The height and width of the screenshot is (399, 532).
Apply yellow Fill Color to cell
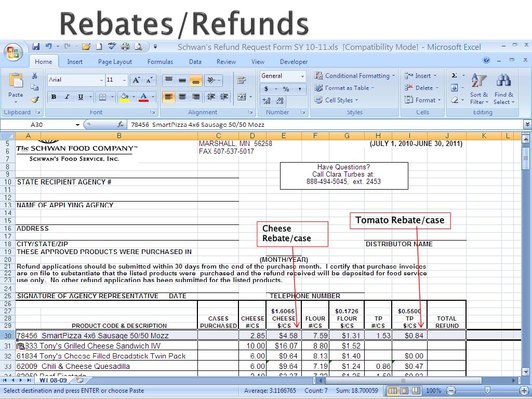click(x=125, y=97)
